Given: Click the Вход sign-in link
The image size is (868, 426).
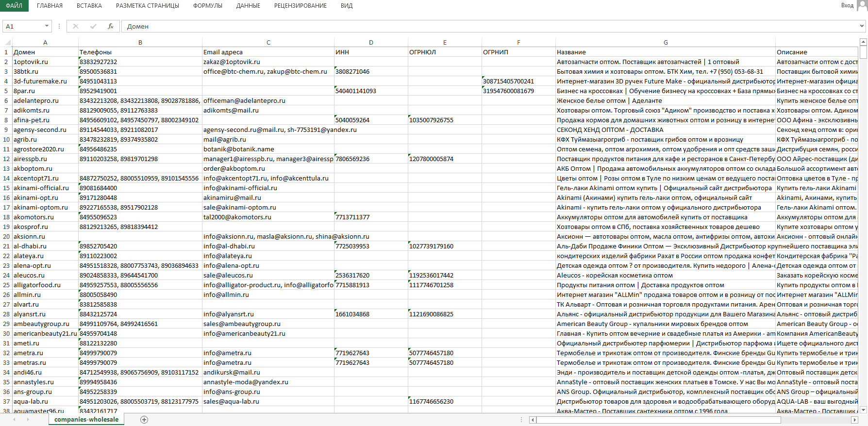Looking at the screenshot, I should coord(847,5).
